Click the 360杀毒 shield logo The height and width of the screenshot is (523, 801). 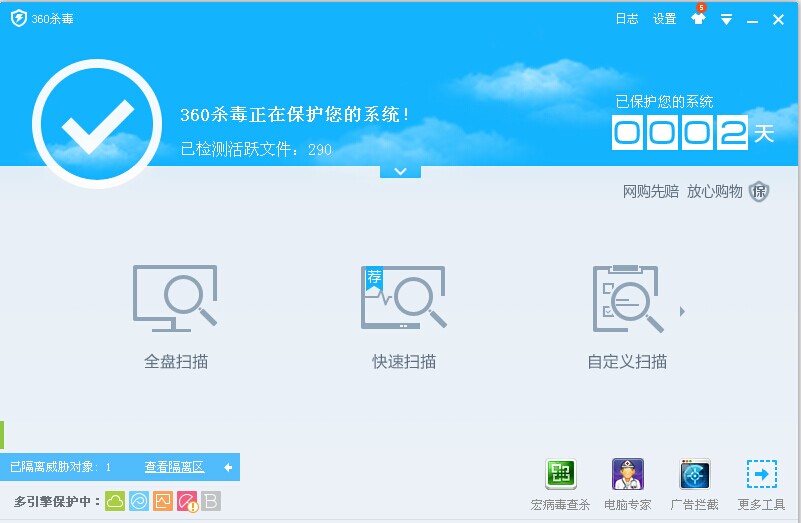[19, 18]
